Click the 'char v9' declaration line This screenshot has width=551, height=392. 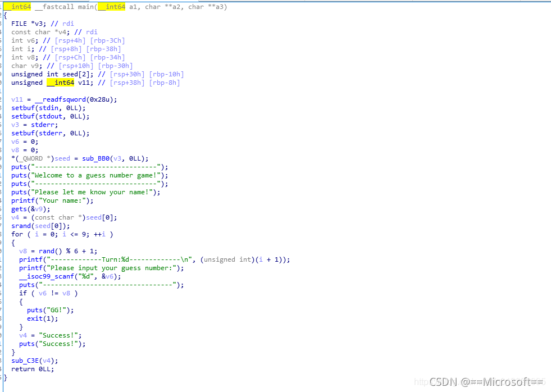coord(72,66)
